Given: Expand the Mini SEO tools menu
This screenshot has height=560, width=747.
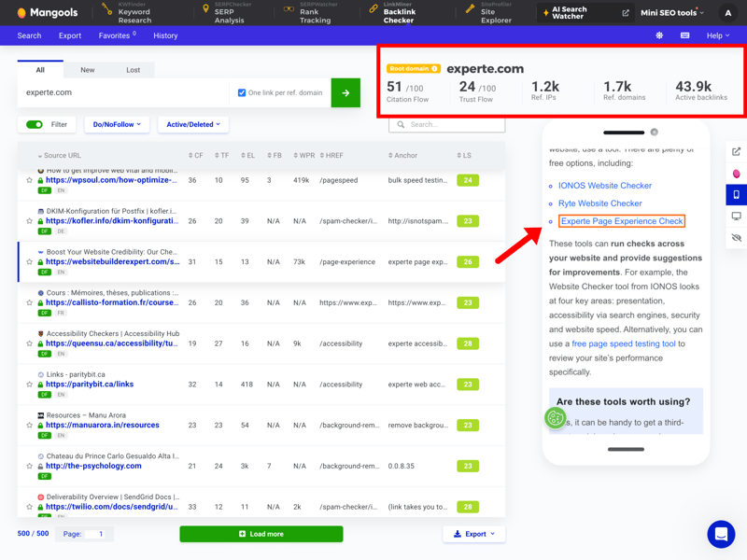Looking at the screenshot, I should 672,13.
